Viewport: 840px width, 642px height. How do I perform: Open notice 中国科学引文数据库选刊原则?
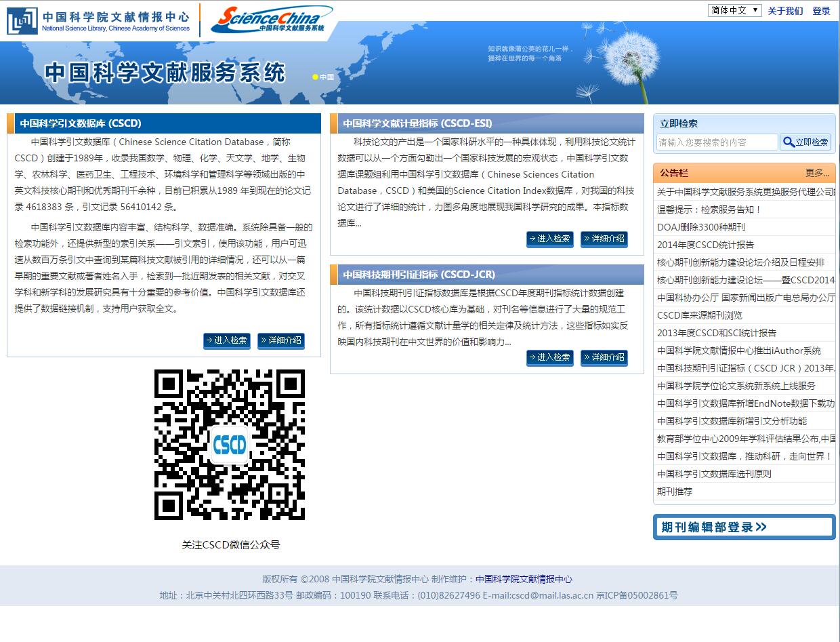pos(714,474)
